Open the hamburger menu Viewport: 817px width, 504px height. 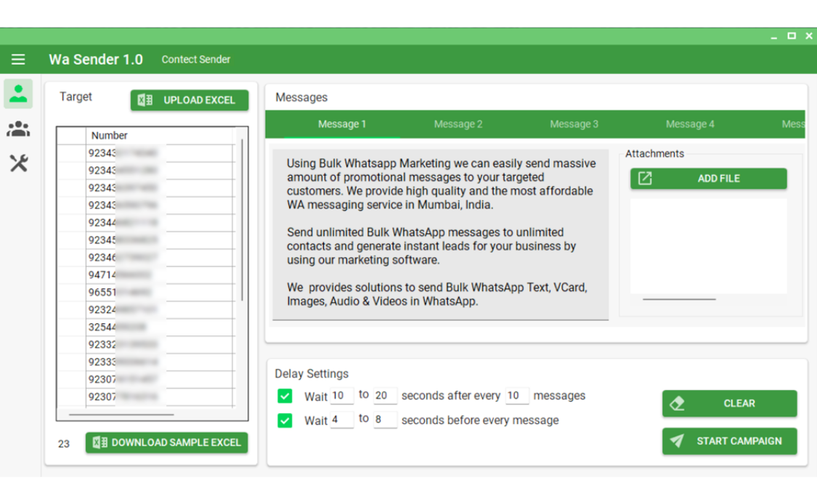click(18, 60)
